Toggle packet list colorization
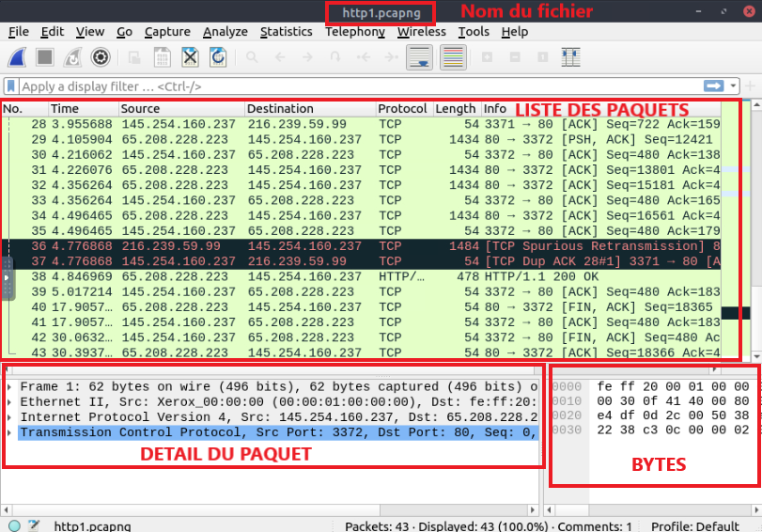This screenshot has height=532, width=762. pos(453,57)
